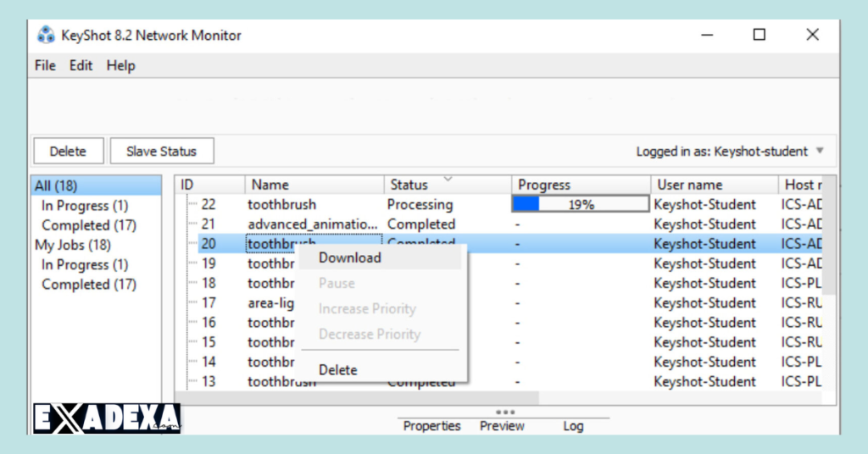
Task: Expand the logged-in user dropdown arrow
Action: point(820,152)
